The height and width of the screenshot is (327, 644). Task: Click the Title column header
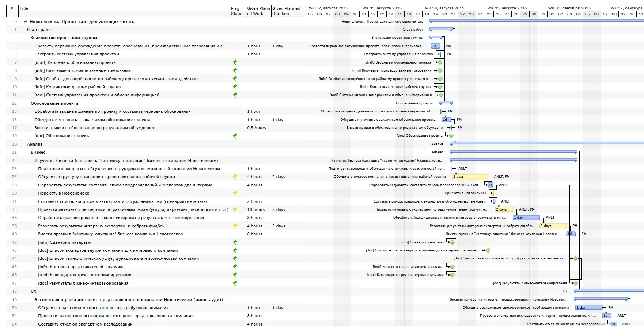click(x=124, y=11)
